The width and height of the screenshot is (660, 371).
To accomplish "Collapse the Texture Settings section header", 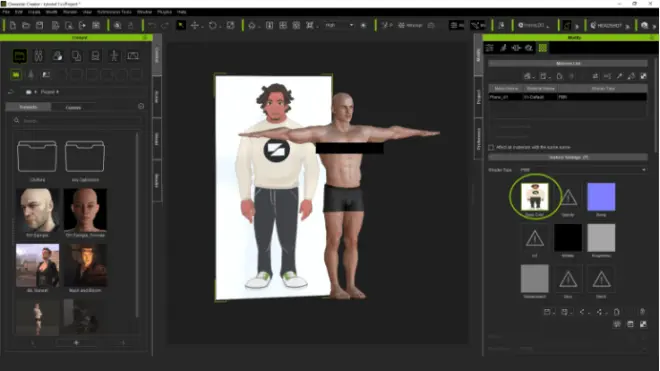I will 568,157.
